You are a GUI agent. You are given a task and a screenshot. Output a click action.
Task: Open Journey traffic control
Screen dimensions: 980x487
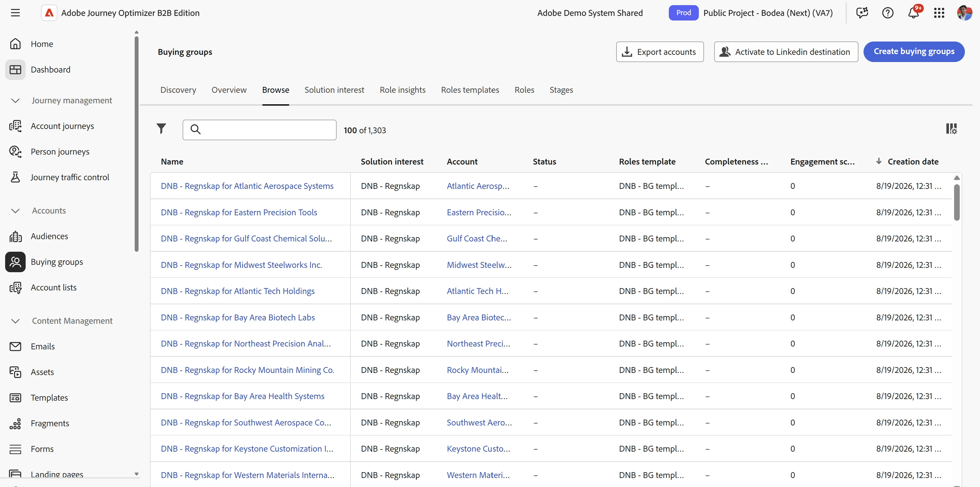pyautogui.click(x=70, y=177)
